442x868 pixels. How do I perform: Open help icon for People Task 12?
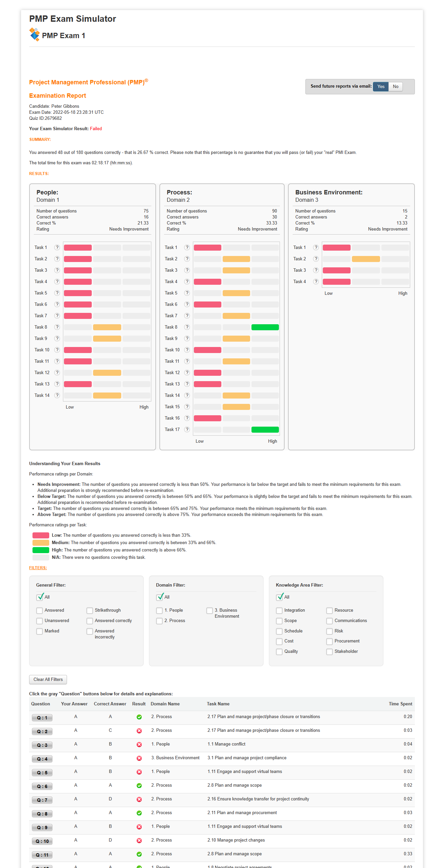pyautogui.click(x=57, y=372)
